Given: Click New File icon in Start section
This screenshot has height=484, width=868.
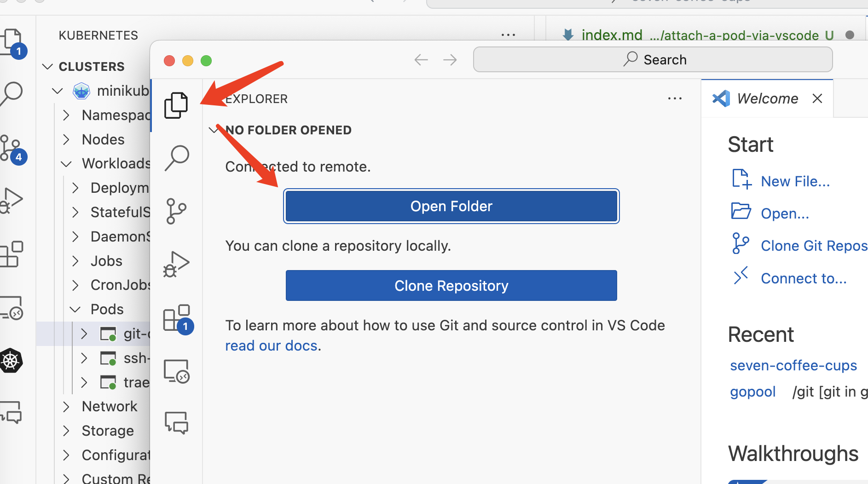Looking at the screenshot, I should [741, 179].
